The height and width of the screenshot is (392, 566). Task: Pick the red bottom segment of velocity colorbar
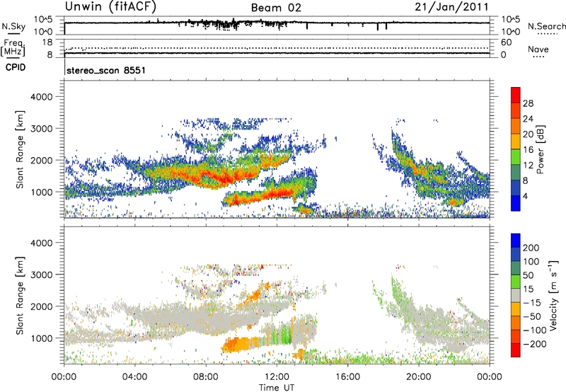[x=516, y=350]
